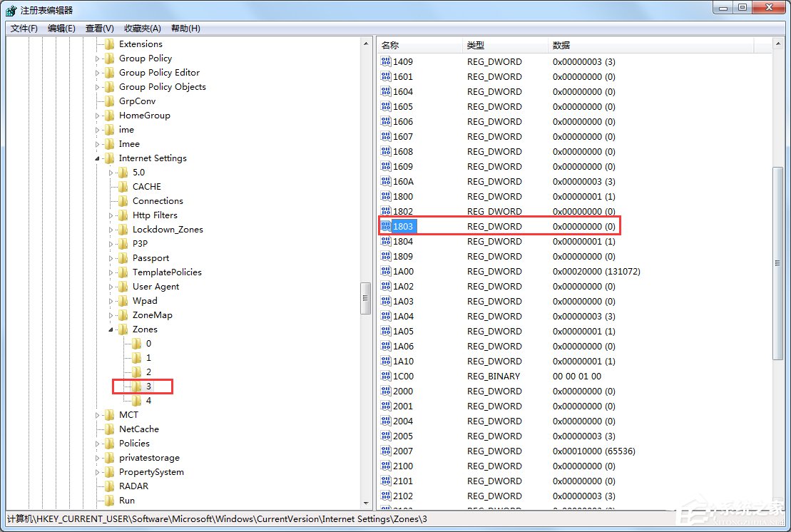Click the DWORD icon beside value 2007

click(x=386, y=451)
